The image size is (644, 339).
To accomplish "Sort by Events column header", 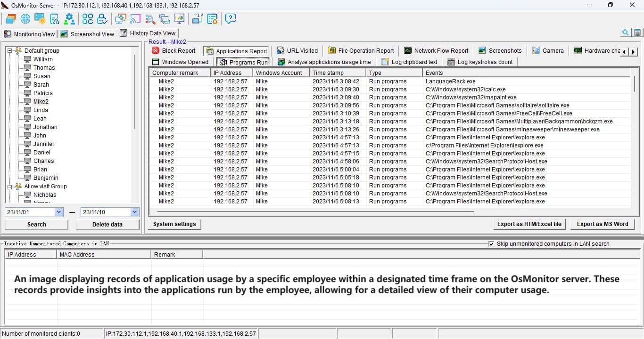I will click(x=527, y=73).
